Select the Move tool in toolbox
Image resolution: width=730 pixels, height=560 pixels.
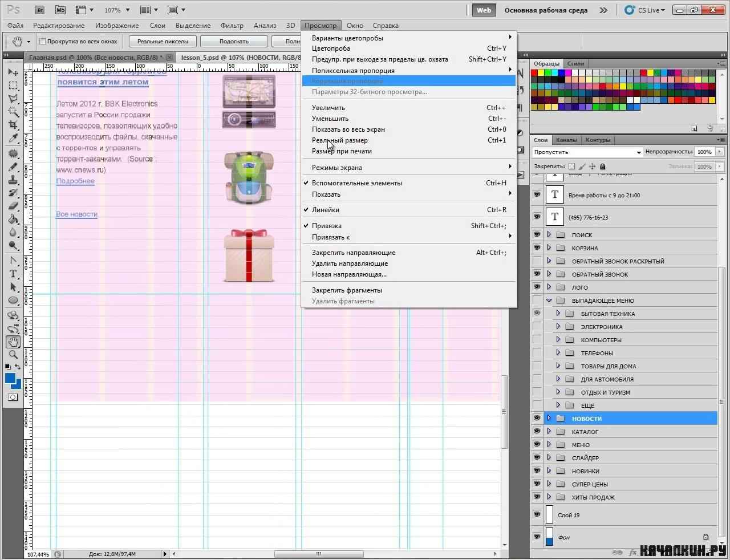[13, 72]
